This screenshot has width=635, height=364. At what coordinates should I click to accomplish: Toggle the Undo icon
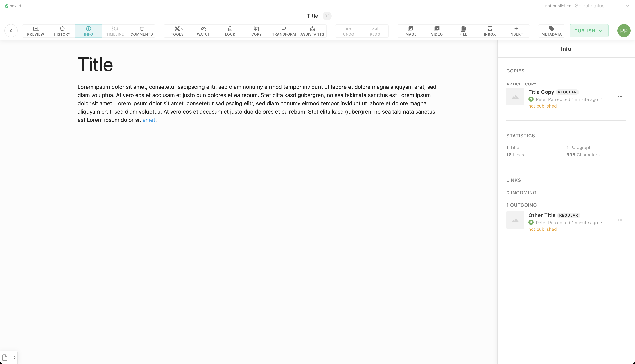(x=349, y=30)
